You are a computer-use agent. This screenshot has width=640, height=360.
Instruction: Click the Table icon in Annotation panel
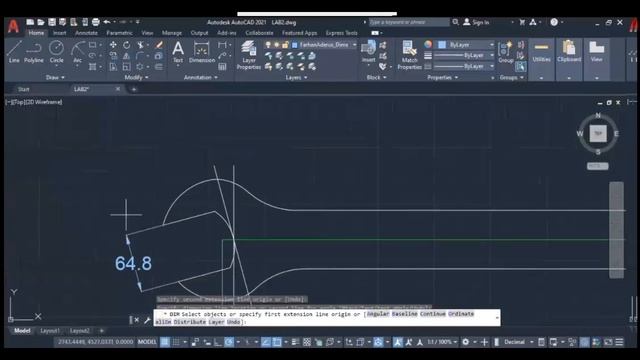point(222,67)
